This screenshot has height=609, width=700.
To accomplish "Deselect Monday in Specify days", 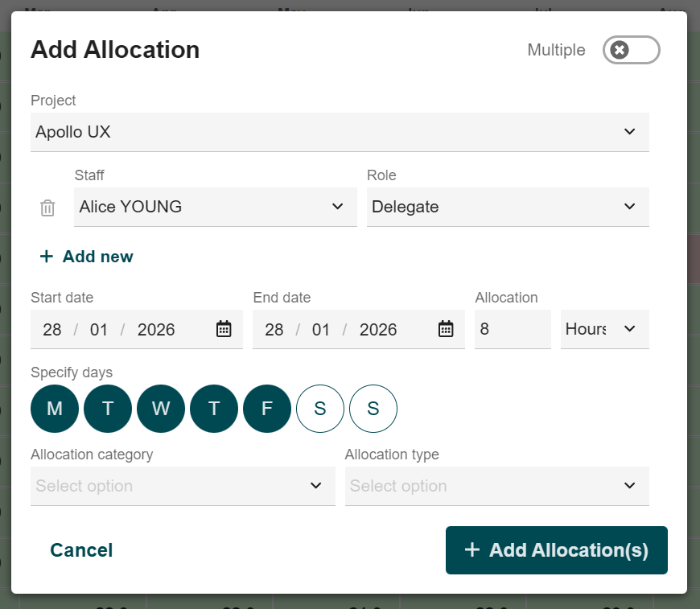I will point(55,409).
